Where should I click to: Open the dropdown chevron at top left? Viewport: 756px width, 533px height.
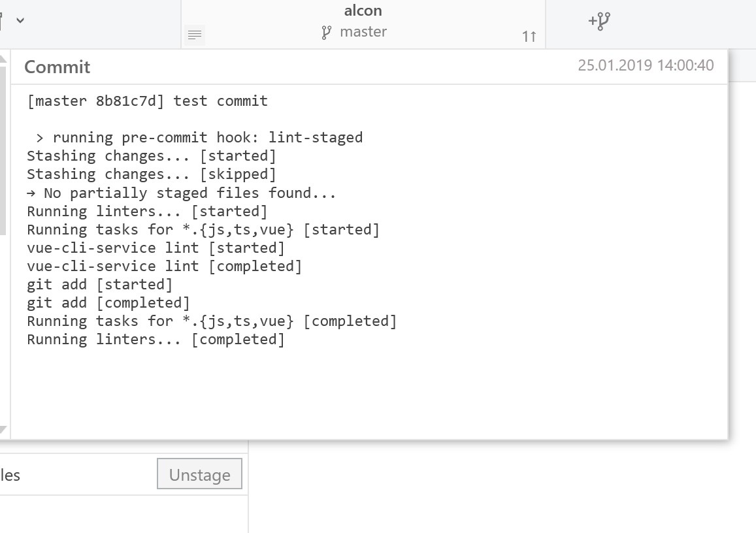[x=20, y=20]
